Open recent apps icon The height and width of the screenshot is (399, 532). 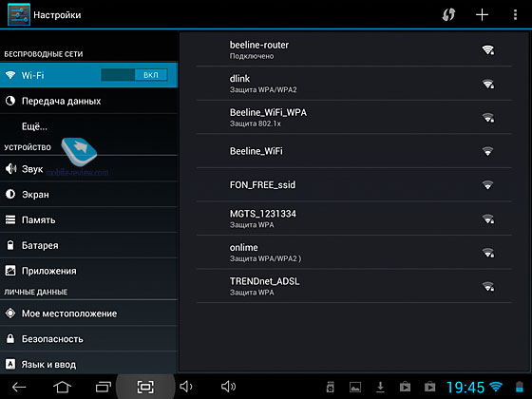click(104, 387)
